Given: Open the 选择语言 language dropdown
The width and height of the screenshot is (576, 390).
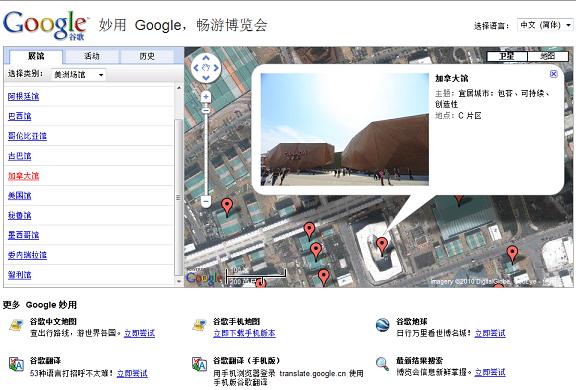Looking at the screenshot, I should click(x=545, y=25).
